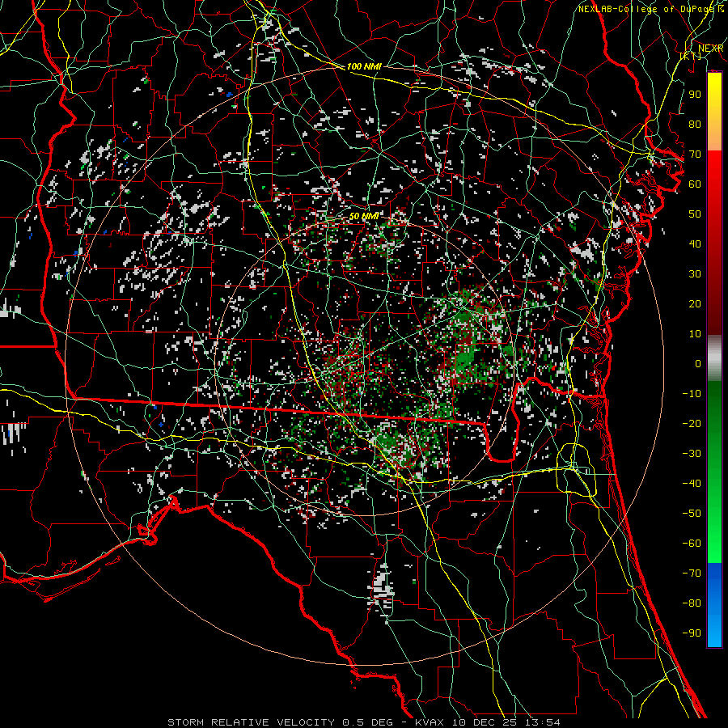Click the "50 NMI" range ring label

tap(364, 216)
